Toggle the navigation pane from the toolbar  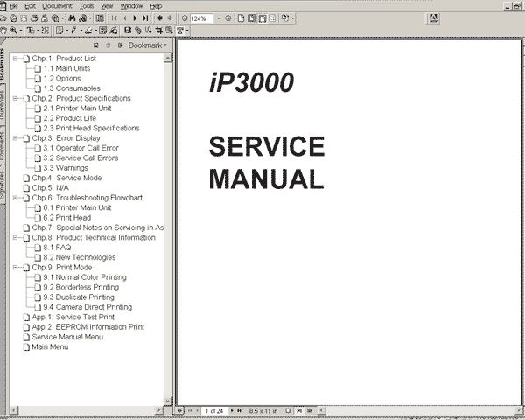click(100, 18)
